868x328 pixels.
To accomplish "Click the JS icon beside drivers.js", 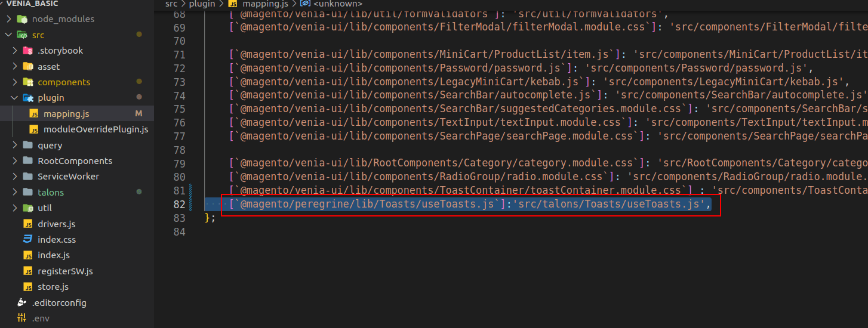I will (x=27, y=224).
